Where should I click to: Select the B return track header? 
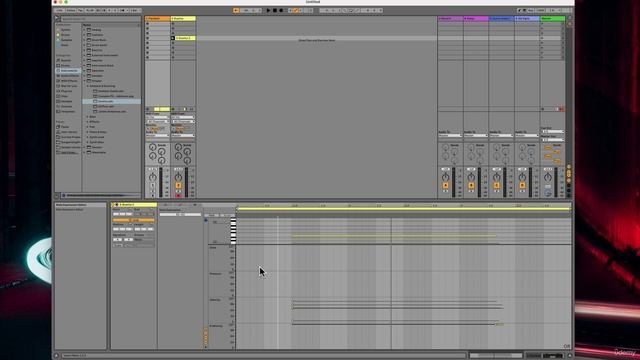click(476, 19)
